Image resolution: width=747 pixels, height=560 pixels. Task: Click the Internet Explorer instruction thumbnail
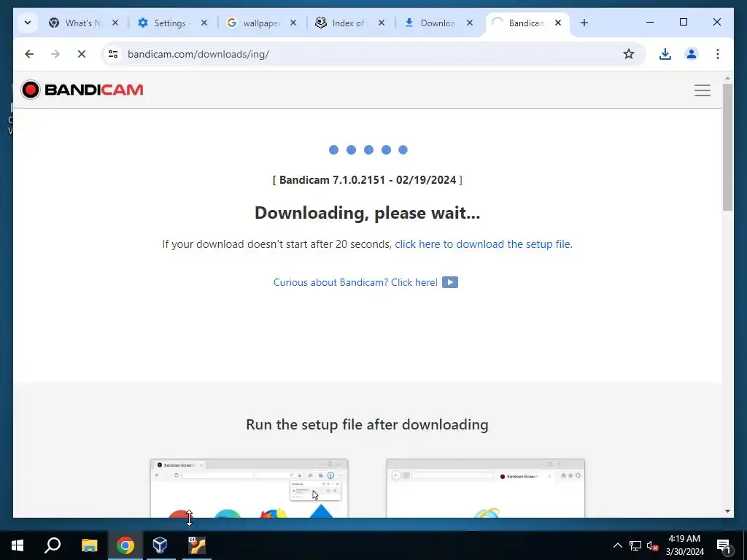pyautogui.click(x=485, y=488)
